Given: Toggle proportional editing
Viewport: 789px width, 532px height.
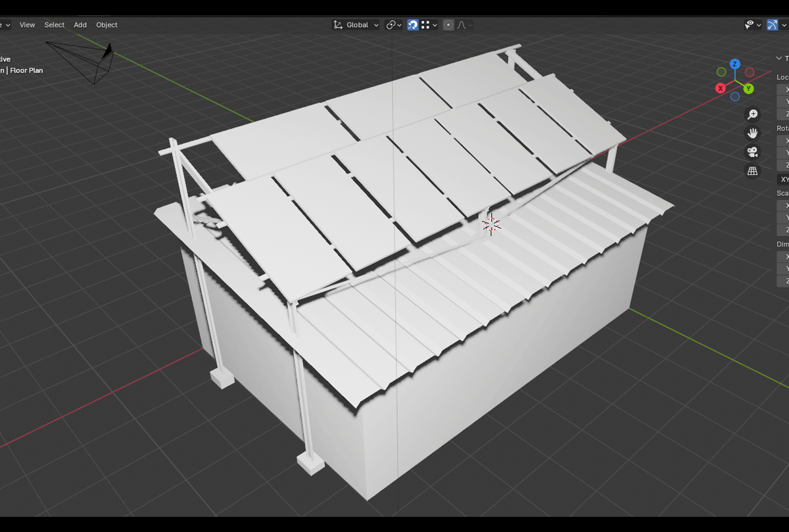Looking at the screenshot, I should pyautogui.click(x=448, y=25).
